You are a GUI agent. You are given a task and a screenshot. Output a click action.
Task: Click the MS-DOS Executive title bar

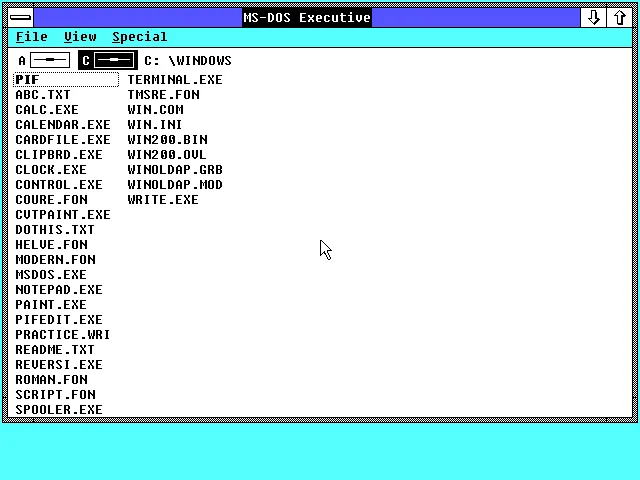point(307,18)
